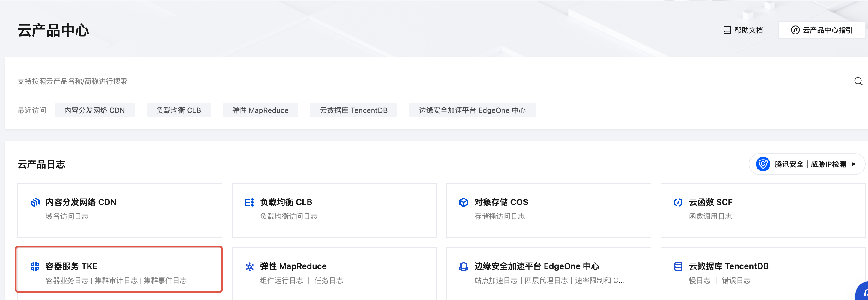The height and width of the screenshot is (300, 868).
Task: Click the 域名访问日志 description
Action: (67, 216)
